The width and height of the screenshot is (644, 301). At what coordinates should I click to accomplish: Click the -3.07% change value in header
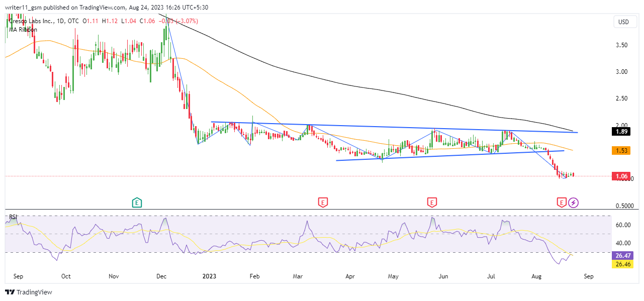coord(186,21)
